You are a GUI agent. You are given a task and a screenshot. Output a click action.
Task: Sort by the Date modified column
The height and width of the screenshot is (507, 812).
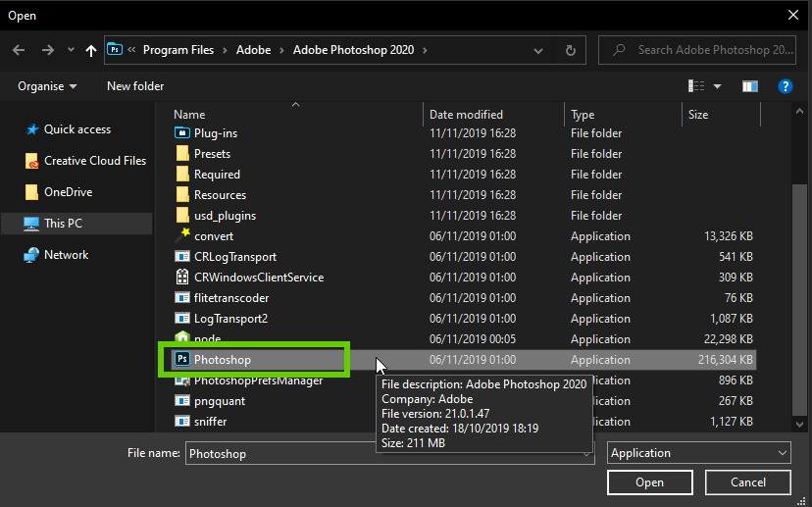(466, 115)
